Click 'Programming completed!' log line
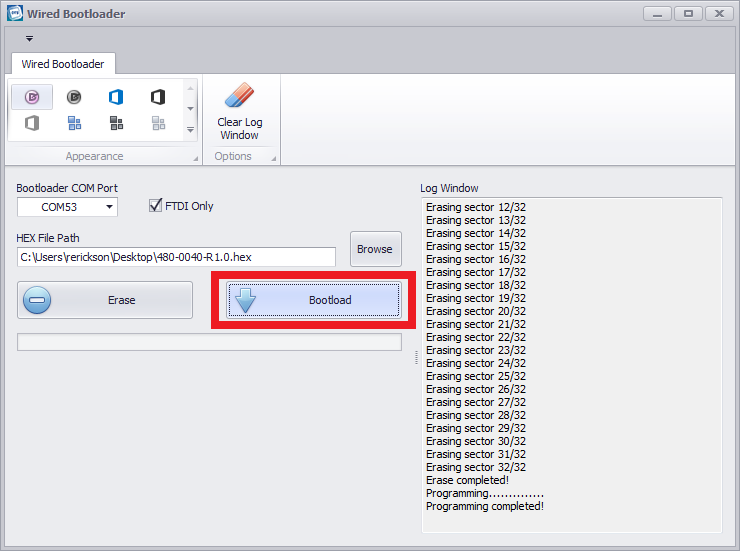 coord(485,506)
